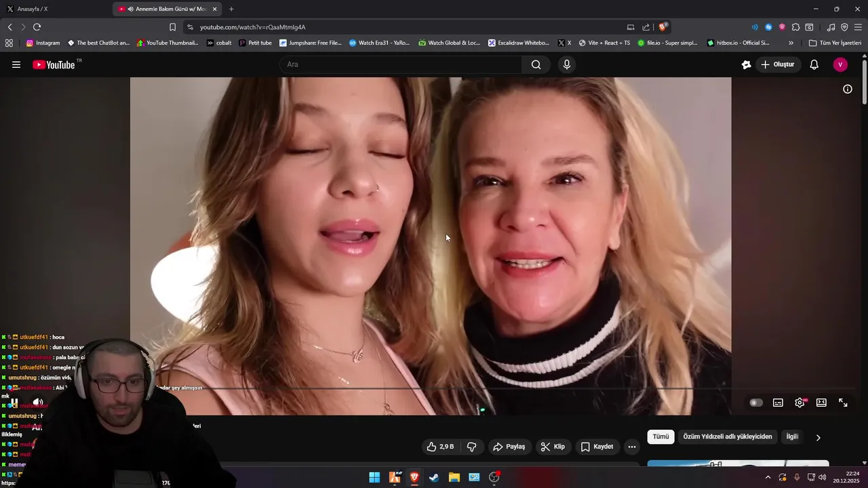The image size is (868, 488).
Task: Open hitbox.io bookmark
Action: [x=738, y=43]
